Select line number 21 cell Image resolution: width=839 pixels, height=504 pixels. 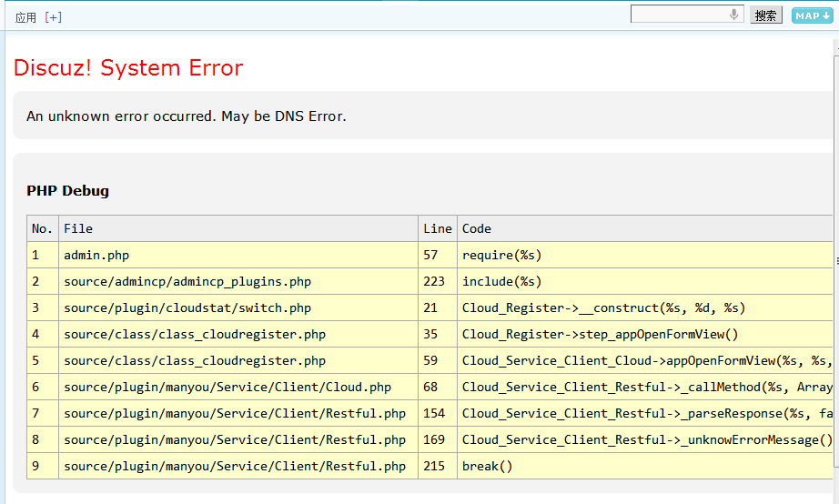438,307
